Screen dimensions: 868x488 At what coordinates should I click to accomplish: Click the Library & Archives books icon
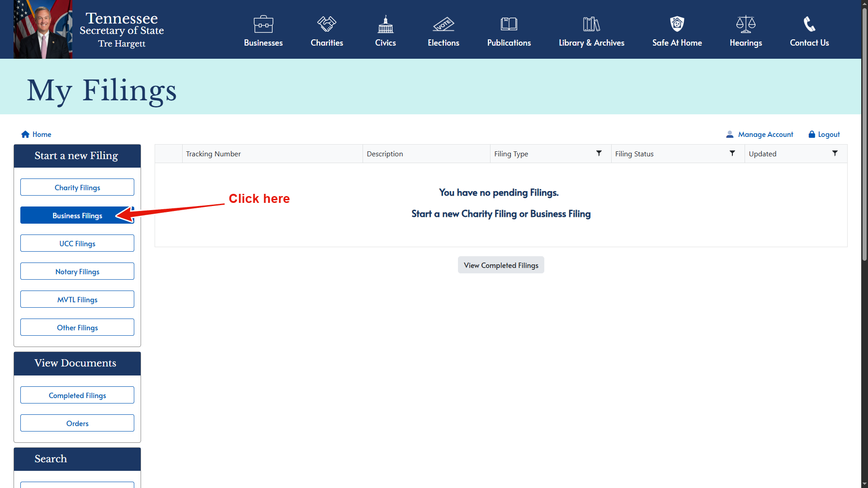pyautogui.click(x=591, y=24)
